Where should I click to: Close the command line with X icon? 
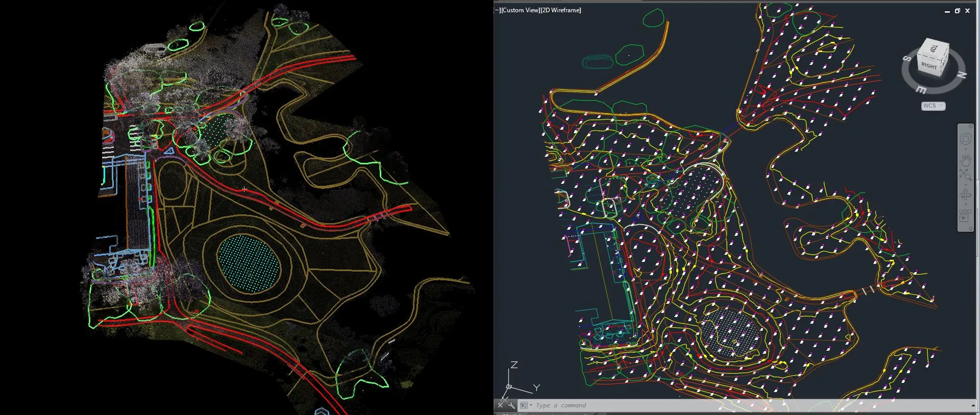click(500, 405)
